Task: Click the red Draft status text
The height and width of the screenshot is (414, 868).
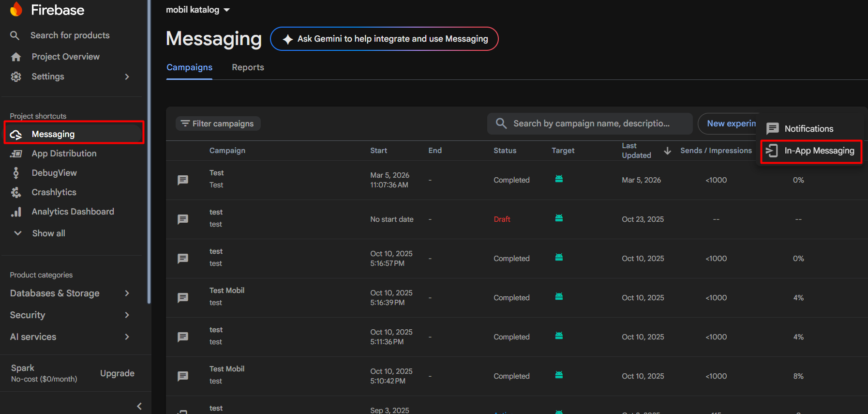Action: pos(502,219)
